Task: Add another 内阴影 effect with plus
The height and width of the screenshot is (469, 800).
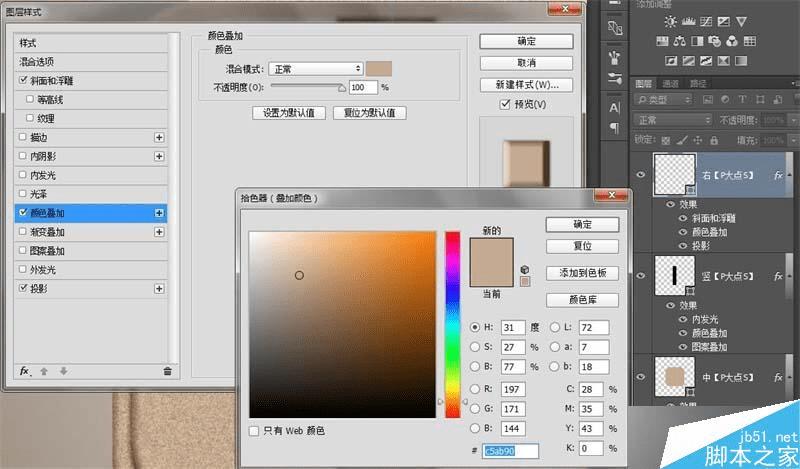Action: 159,156
